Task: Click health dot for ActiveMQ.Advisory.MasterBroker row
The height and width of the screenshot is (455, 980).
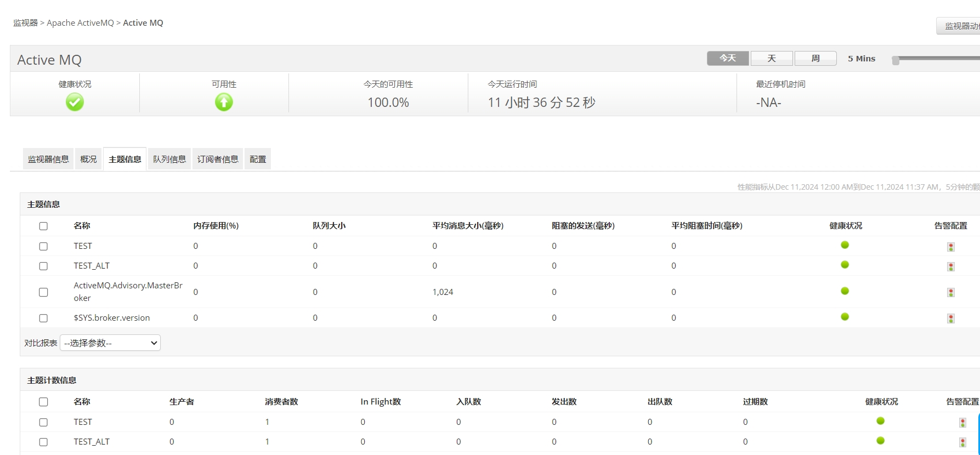Action: tap(845, 291)
